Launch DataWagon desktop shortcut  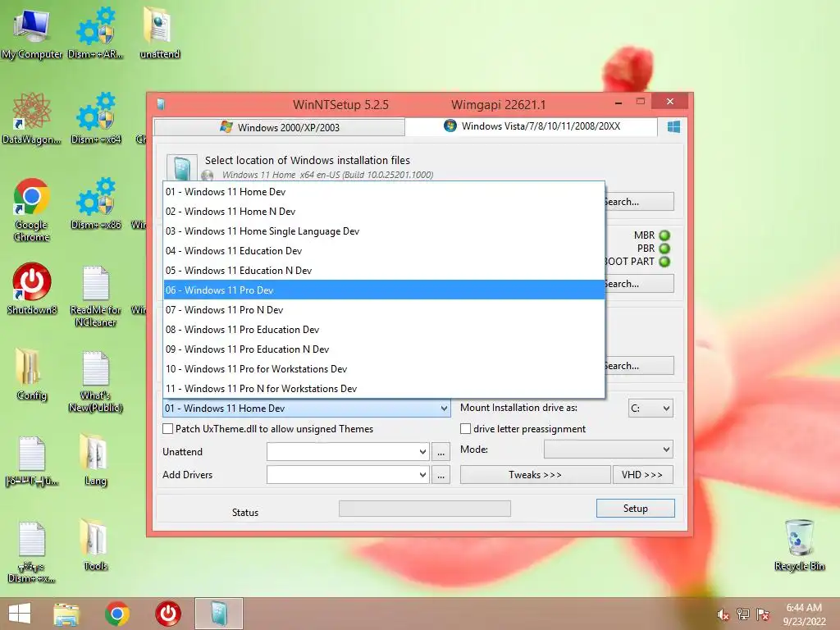point(32,118)
